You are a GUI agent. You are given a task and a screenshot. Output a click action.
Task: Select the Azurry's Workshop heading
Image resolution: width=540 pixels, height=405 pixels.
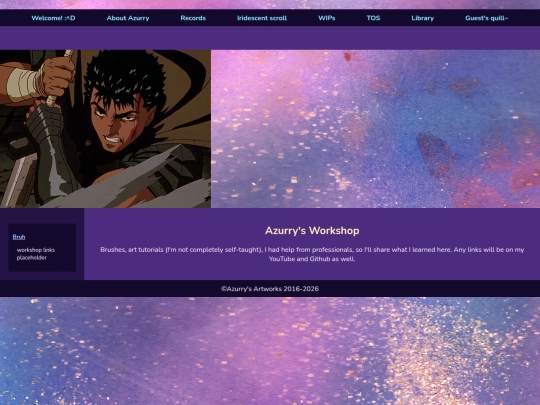[312, 230]
